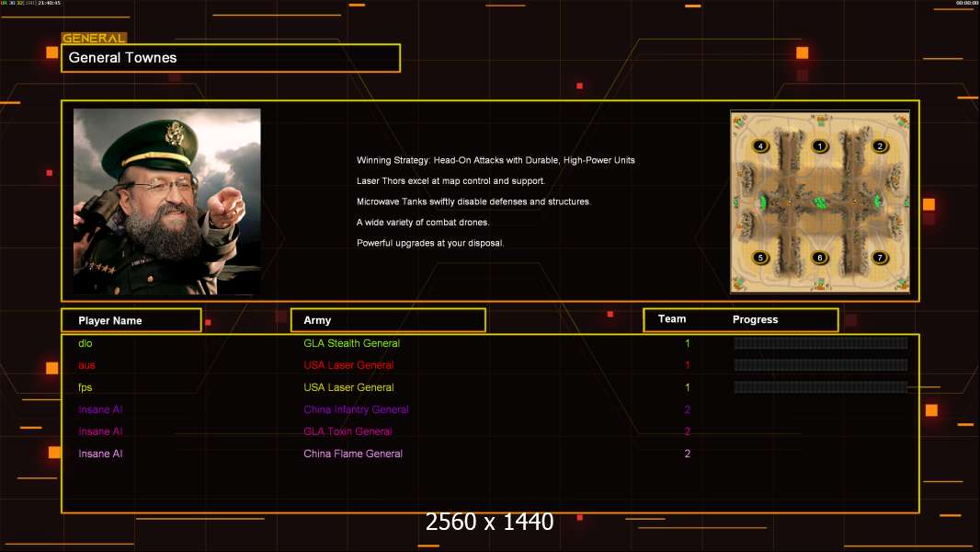Click GLA Toxin General army entry
The width and height of the screenshot is (980, 552).
pos(348,431)
